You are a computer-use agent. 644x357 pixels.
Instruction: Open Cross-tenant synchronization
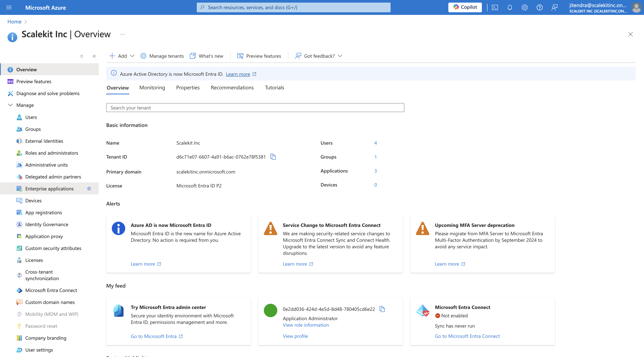pos(42,275)
